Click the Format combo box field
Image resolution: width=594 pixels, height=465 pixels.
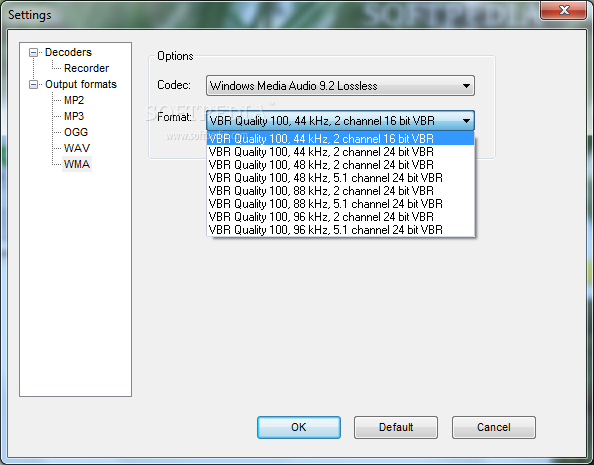[x=340, y=121]
